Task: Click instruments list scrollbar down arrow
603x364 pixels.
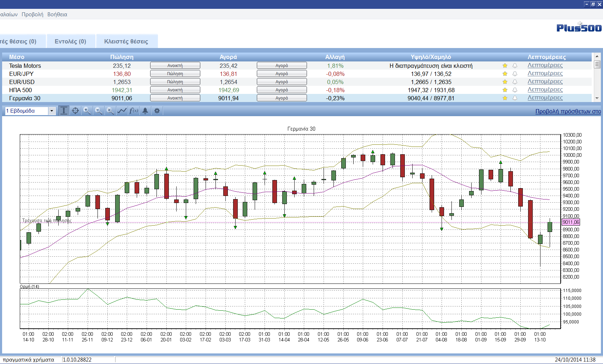Action: [597, 99]
